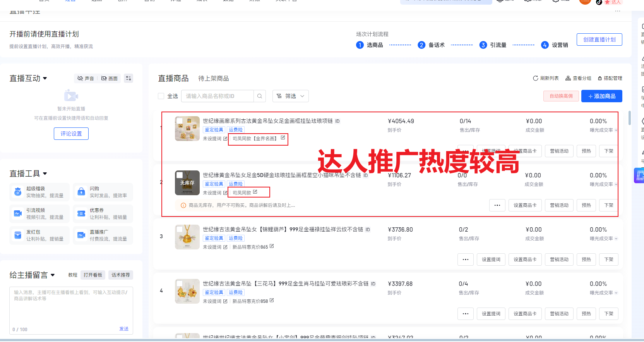Open the 闪购 flash sale tool
The width and height of the screenshot is (644, 342).
(x=81, y=192)
